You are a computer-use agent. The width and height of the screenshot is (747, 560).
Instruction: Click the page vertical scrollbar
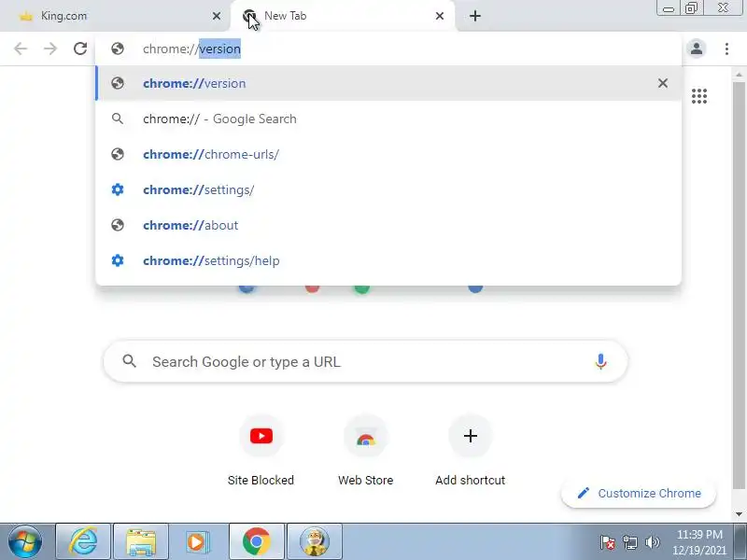click(739, 286)
